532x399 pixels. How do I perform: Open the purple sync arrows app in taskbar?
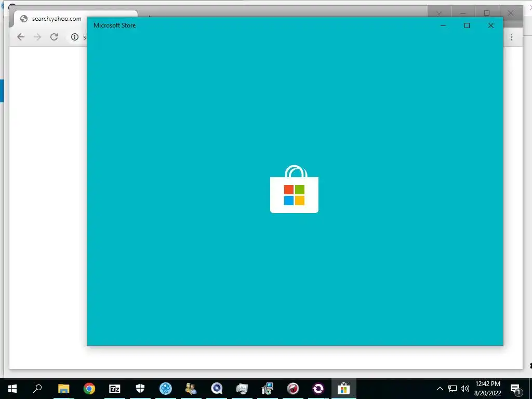(318, 389)
